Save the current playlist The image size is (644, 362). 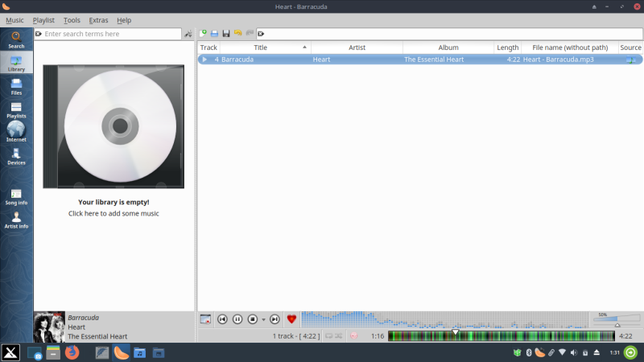click(226, 33)
